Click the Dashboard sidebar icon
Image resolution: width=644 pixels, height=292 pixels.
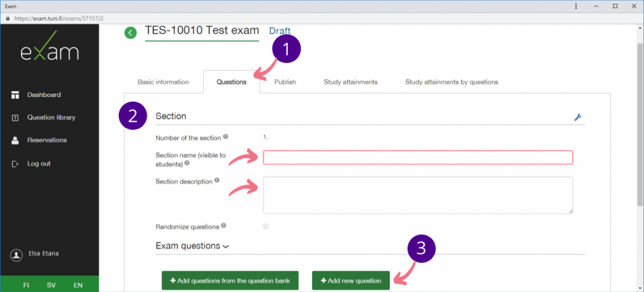pos(15,95)
